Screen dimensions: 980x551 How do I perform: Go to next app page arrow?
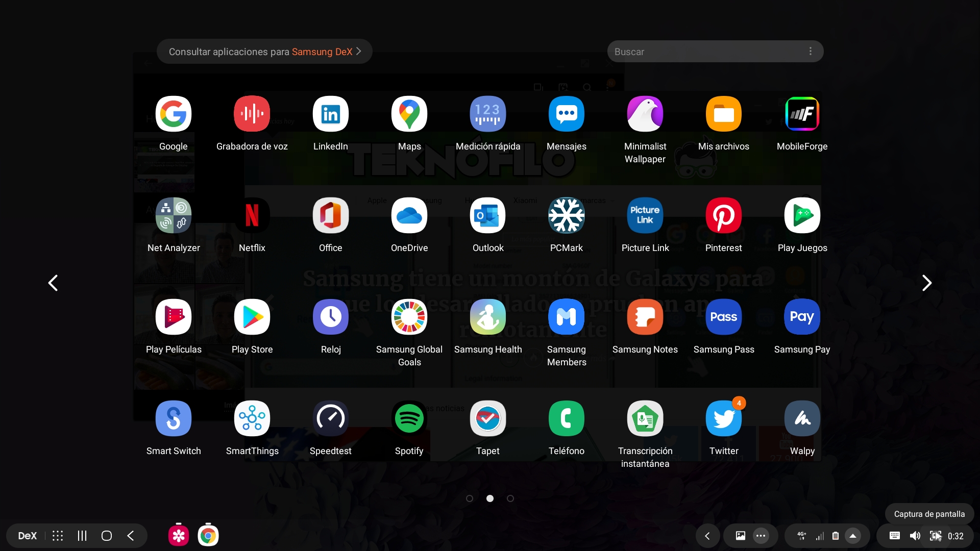(927, 283)
